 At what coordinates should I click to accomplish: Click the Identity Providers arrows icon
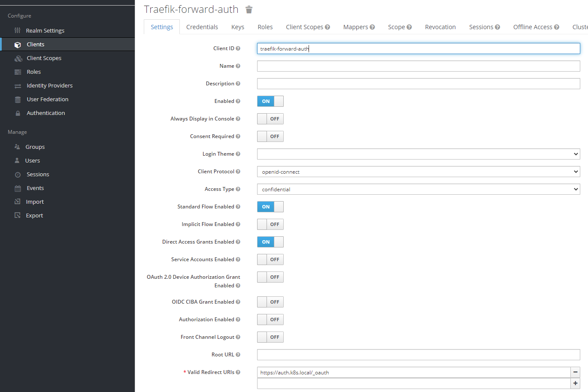[x=18, y=86]
